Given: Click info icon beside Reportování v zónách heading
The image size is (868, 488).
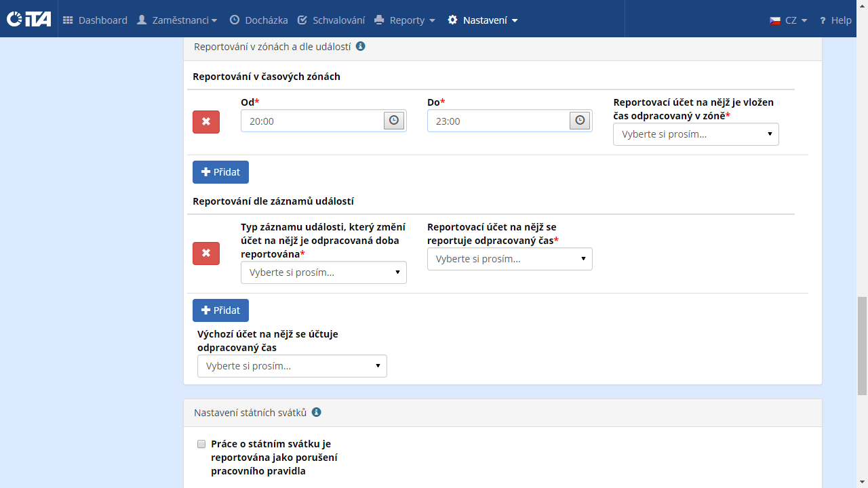Looking at the screenshot, I should (361, 46).
